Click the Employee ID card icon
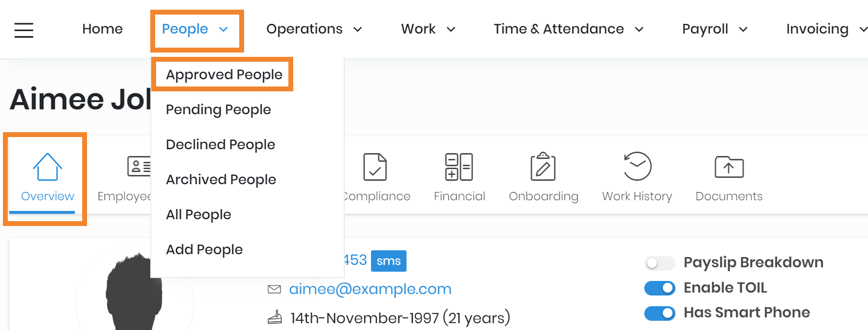 [139, 167]
